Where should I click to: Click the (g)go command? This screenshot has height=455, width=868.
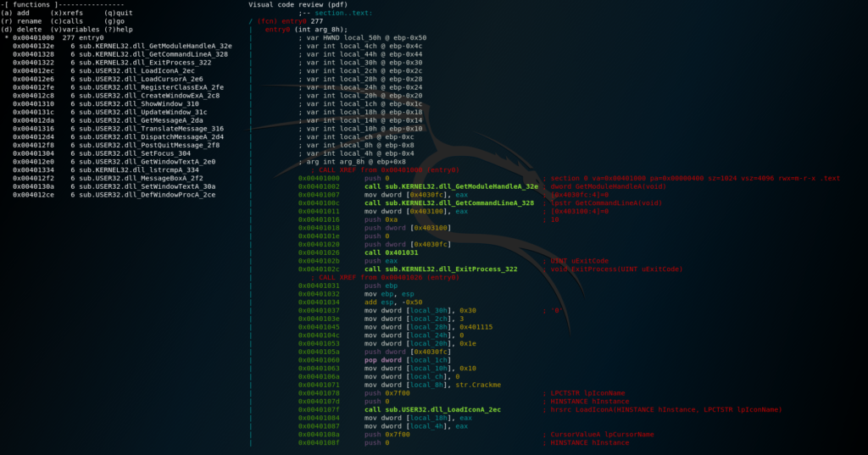[114, 21]
